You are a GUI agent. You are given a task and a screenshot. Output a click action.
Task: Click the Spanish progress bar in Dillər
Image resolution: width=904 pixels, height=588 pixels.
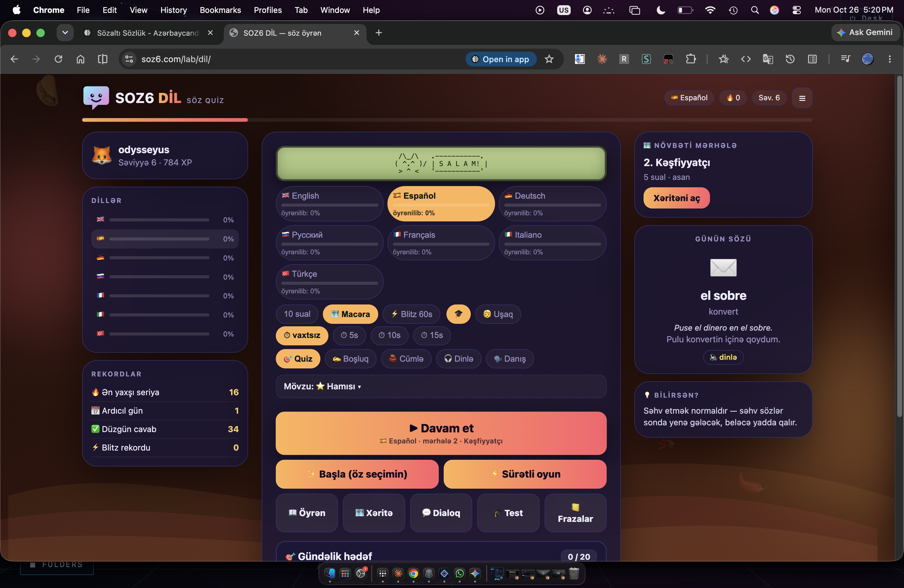point(159,239)
